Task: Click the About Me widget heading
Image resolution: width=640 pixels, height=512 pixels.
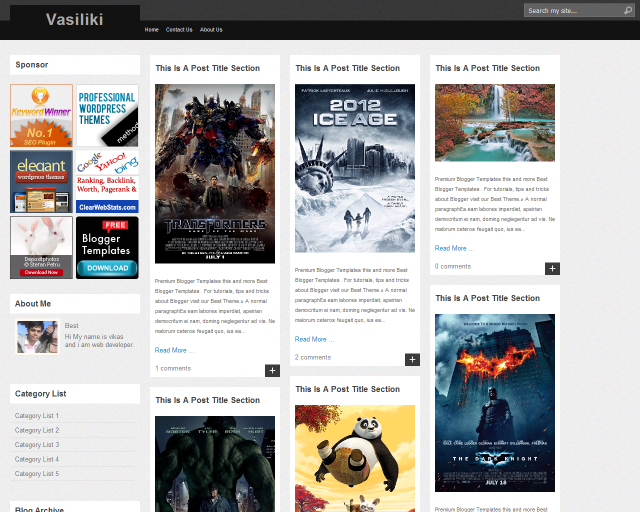Action: tap(33, 304)
